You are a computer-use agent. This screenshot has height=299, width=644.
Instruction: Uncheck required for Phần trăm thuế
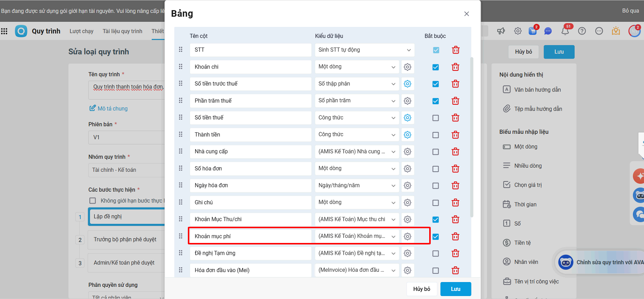pos(435,101)
